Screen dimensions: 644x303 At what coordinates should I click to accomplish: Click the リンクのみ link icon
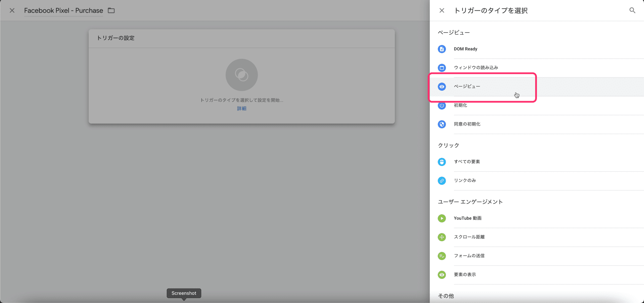(x=442, y=181)
